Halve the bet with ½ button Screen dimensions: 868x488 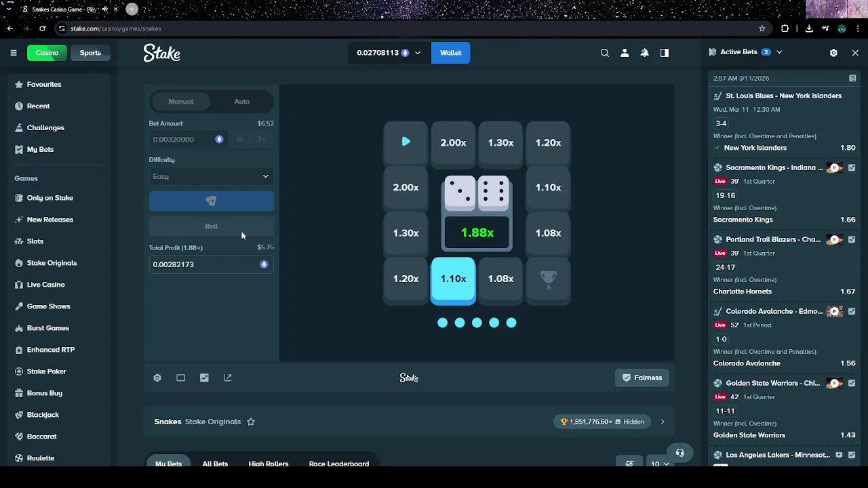(x=239, y=139)
